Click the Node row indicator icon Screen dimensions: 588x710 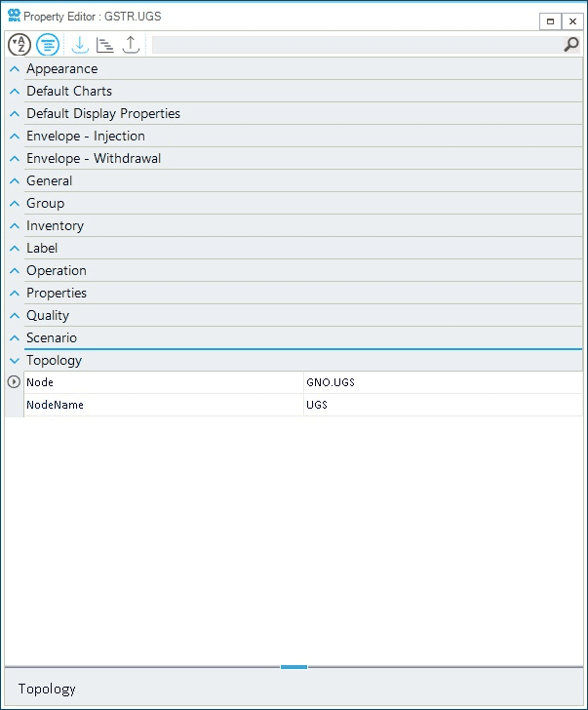tap(14, 382)
